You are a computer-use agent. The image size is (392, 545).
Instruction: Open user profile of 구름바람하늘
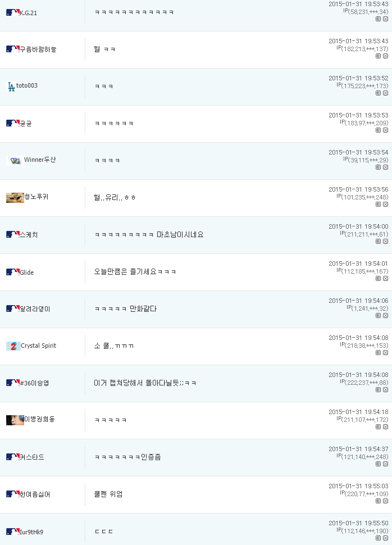(x=38, y=49)
